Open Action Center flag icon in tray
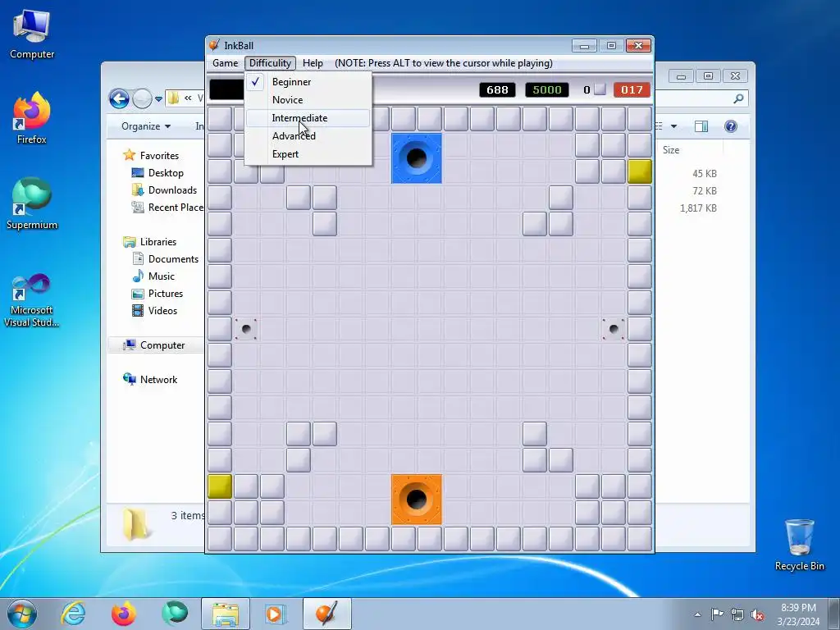This screenshot has width=840, height=630. click(717, 614)
